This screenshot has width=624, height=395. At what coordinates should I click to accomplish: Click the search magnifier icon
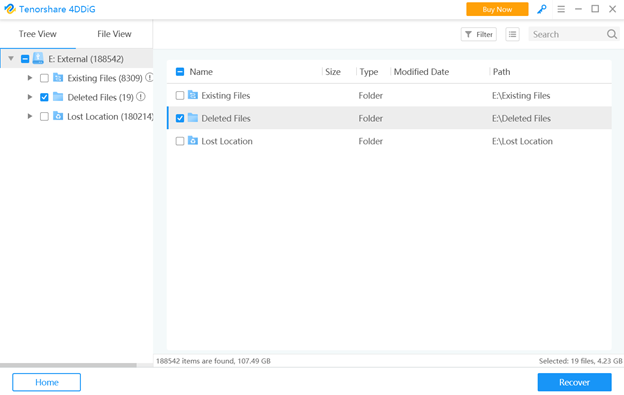pyautogui.click(x=612, y=34)
